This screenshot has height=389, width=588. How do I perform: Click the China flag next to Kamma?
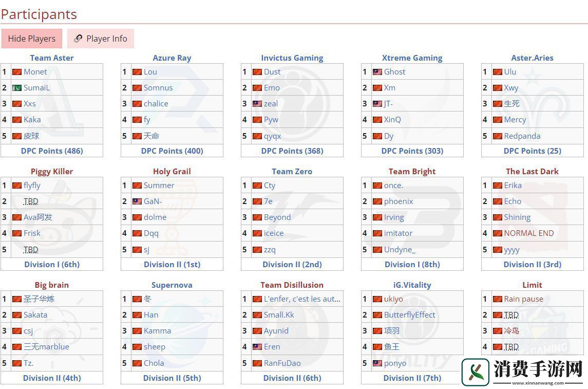pos(137,331)
